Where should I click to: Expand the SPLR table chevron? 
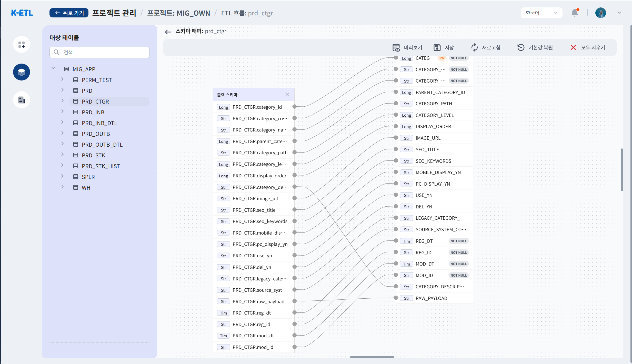pos(62,176)
